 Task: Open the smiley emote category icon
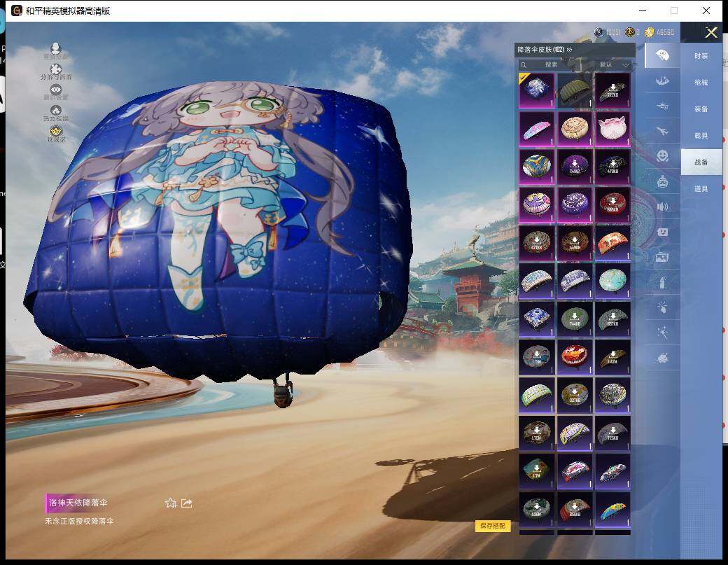click(662, 156)
